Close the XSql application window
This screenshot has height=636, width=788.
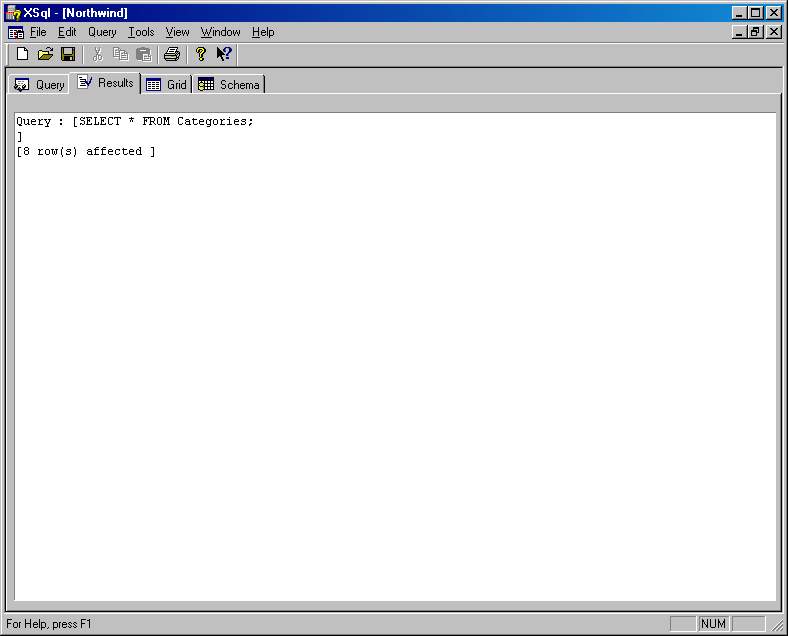774,13
